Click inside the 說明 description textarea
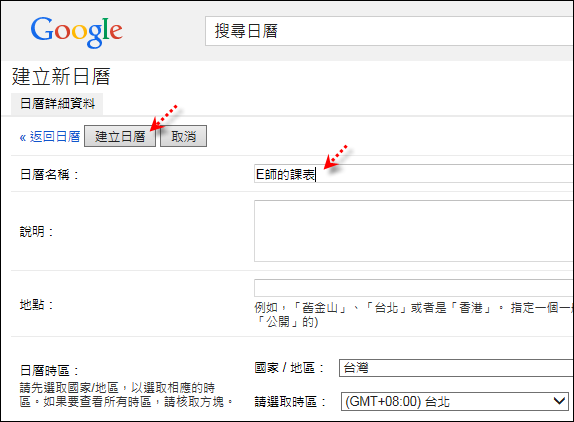574x422 pixels. coord(414,231)
